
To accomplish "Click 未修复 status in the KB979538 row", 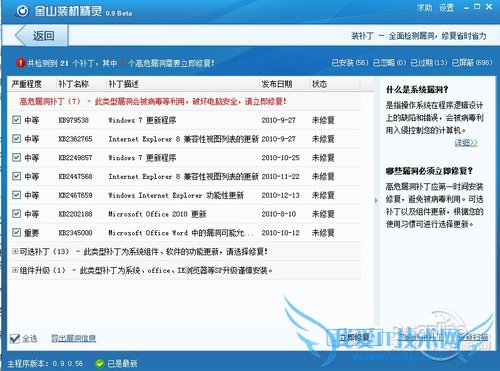I will pyautogui.click(x=323, y=120).
